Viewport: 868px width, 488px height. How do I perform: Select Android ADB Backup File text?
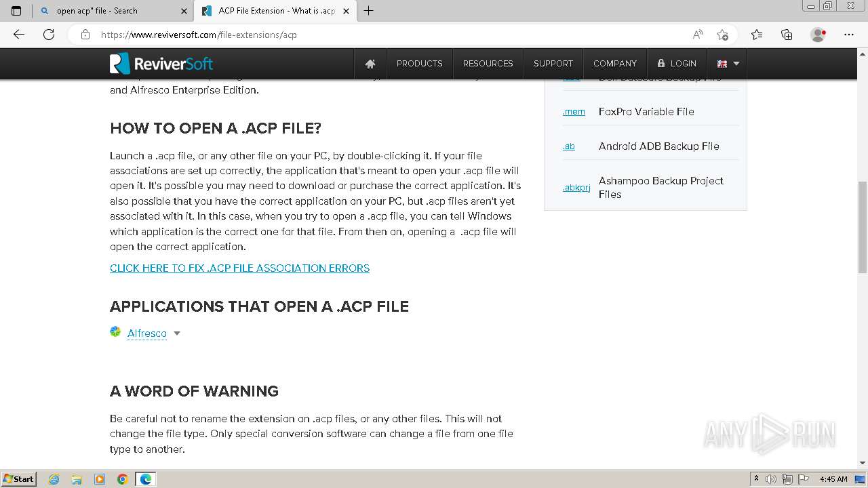[659, 146]
